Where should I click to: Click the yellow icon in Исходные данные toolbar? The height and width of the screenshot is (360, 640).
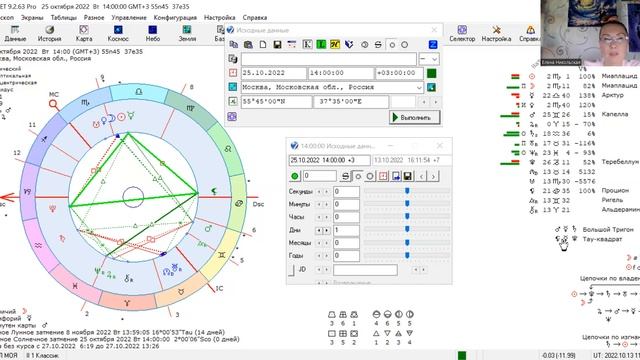click(335, 44)
